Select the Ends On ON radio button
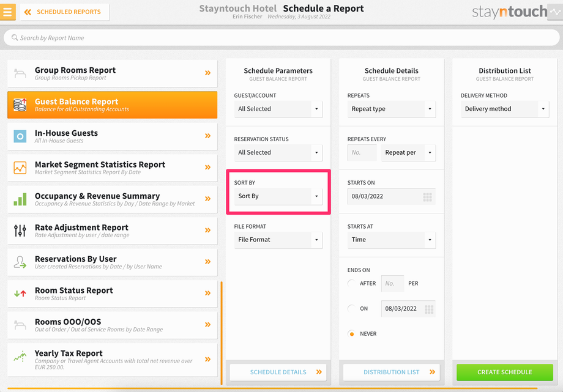Screen dimensions: 563x392 [x=352, y=308]
